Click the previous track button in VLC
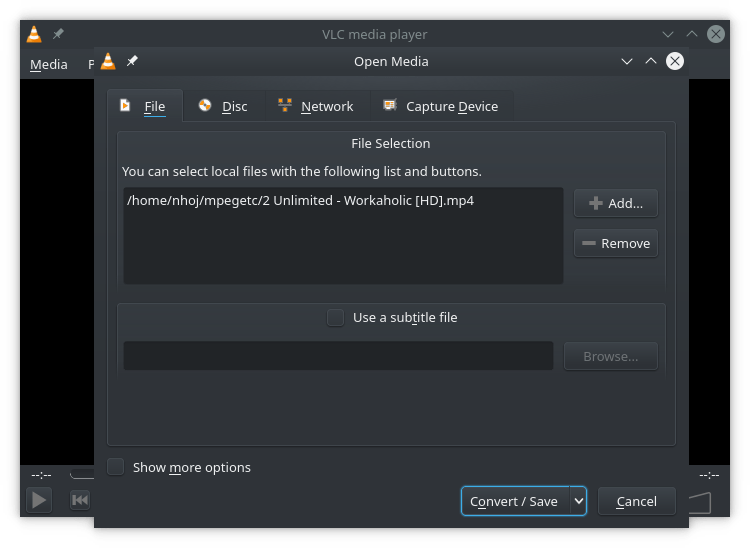Screen dimensions: 750x548 click(80, 500)
